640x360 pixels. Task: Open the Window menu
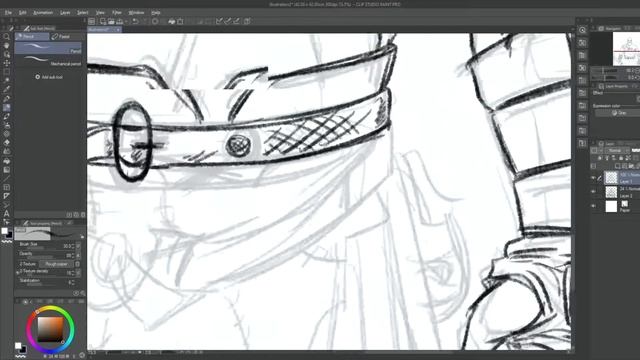pos(136,13)
